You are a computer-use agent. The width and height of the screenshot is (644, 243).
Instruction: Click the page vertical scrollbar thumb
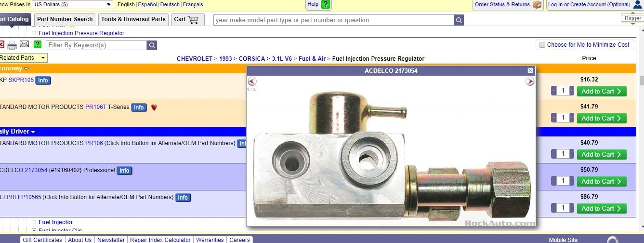pos(642,80)
